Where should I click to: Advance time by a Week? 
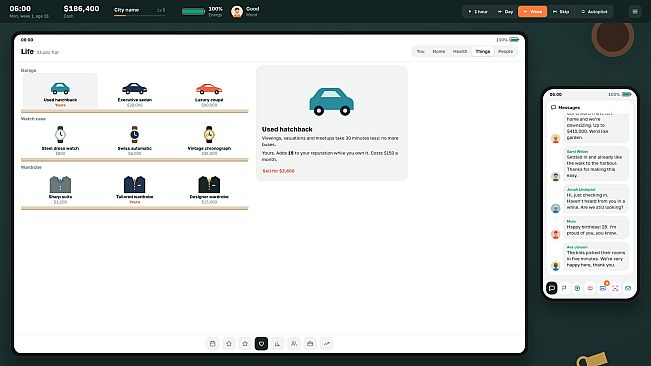(532, 12)
